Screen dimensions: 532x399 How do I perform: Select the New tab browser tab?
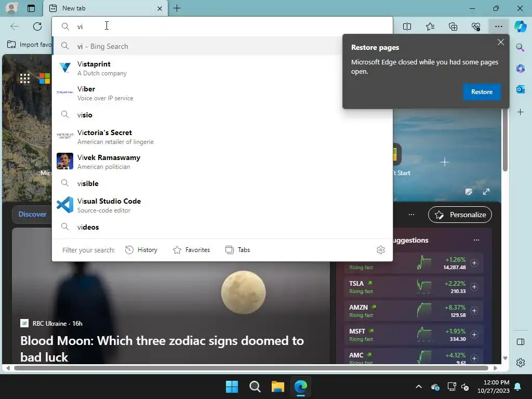105,8
